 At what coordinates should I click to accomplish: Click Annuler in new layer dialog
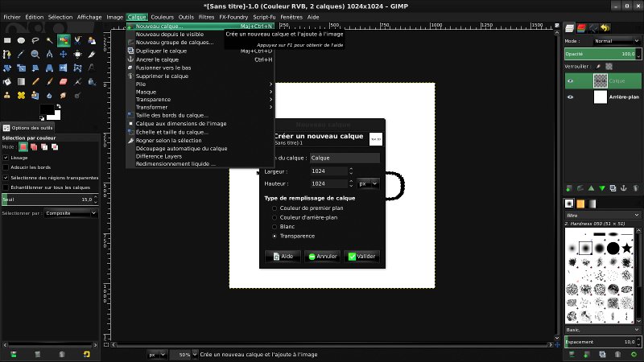tap(323, 257)
